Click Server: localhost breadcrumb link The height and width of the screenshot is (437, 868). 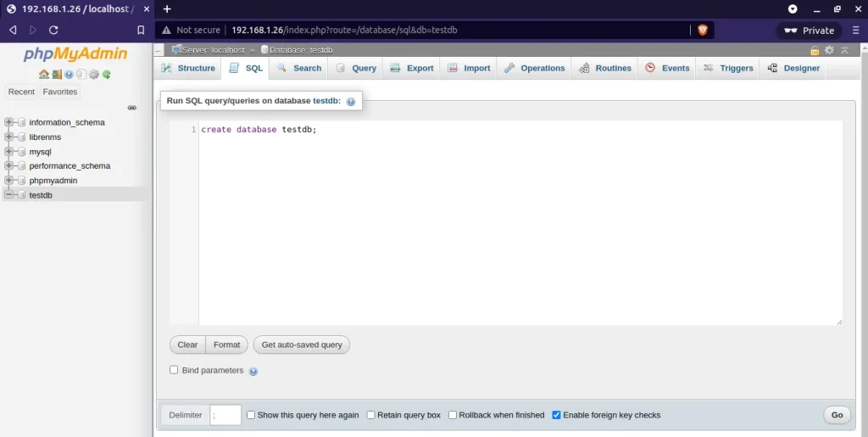[213, 50]
